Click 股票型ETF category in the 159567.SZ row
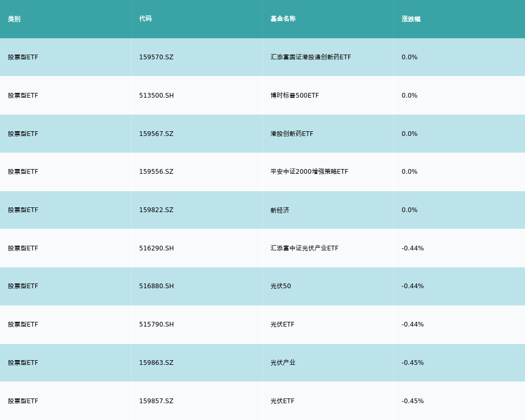Viewport: 525px width, 420px height. click(x=23, y=134)
